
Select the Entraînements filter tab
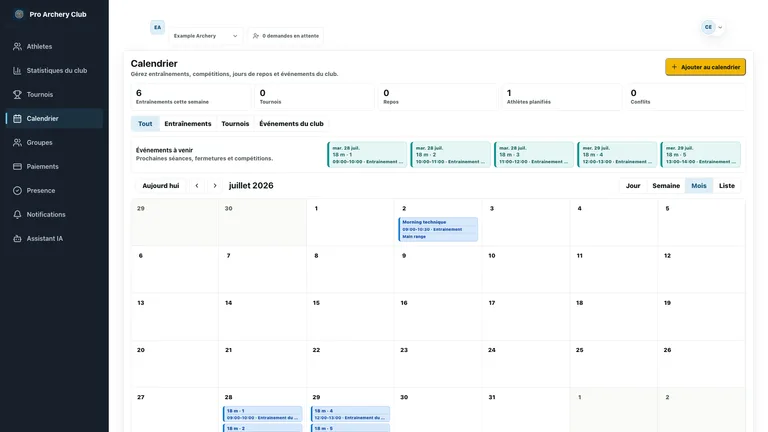188,124
